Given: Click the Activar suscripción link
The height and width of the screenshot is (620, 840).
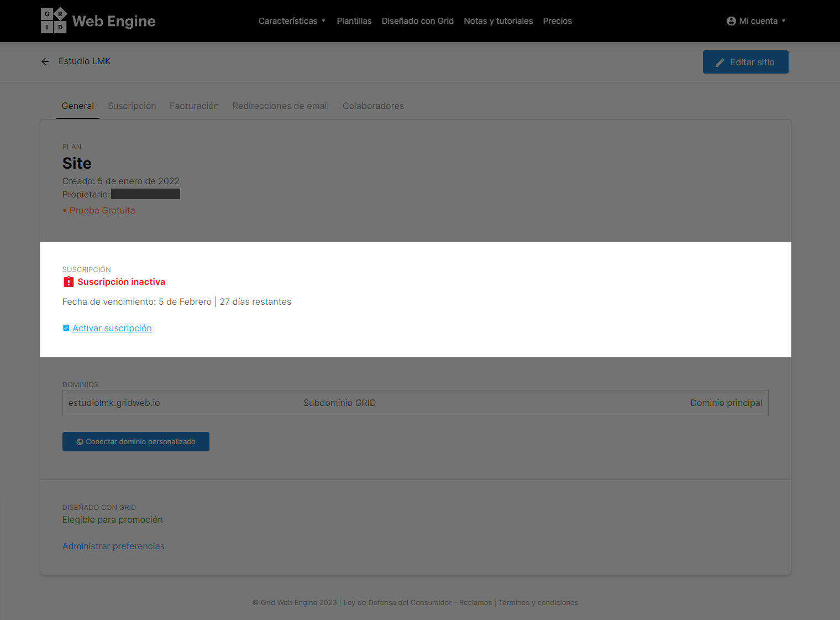Looking at the screenshot, I should click(x=112, y=328).
